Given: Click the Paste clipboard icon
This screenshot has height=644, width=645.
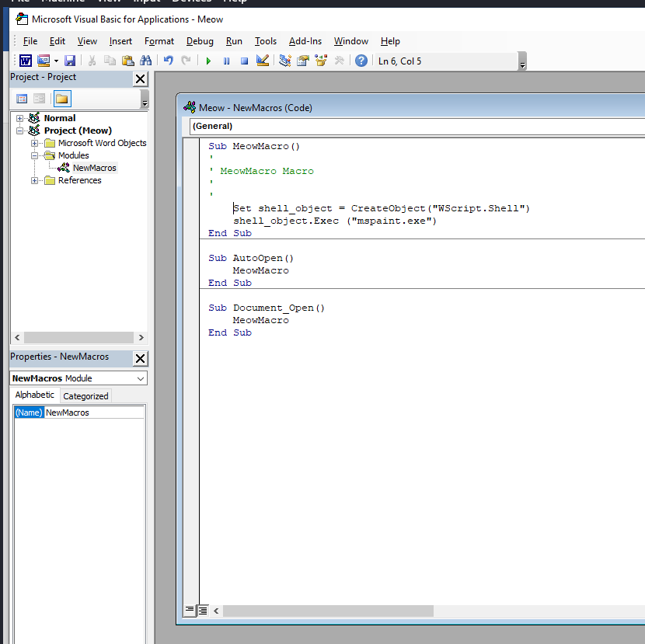Looking at the screenshot, I should (128, 61).
